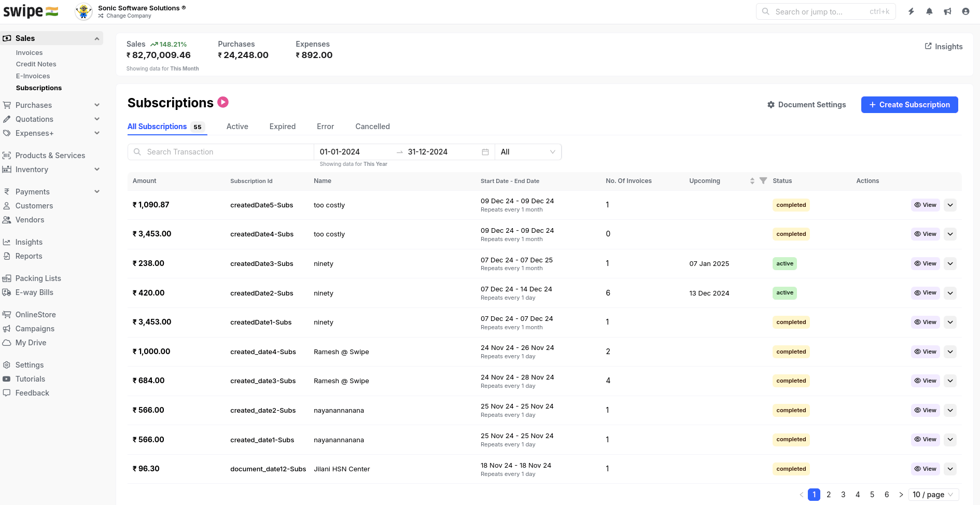Switch to the Active tab
980x505 pixels.
pyautogui.click(x=237, y=127)
